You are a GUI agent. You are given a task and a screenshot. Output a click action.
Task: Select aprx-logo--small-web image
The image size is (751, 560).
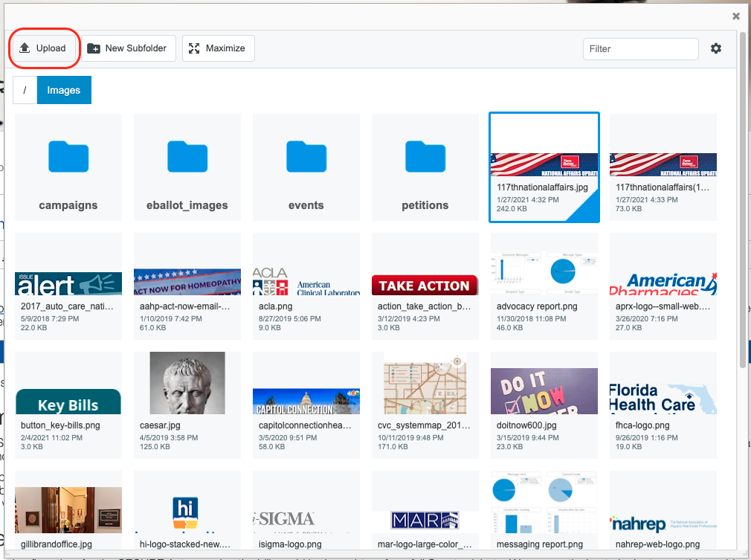point(663,286)
